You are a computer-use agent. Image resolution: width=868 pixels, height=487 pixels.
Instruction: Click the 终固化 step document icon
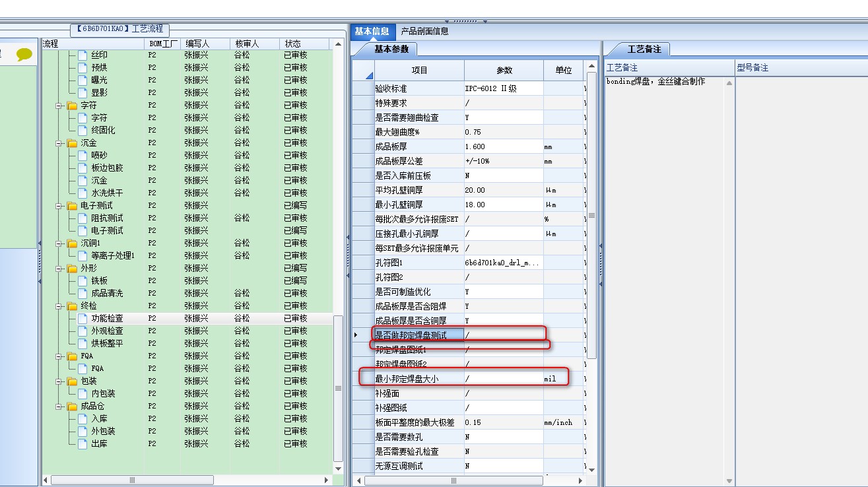[x=83, y=130]
